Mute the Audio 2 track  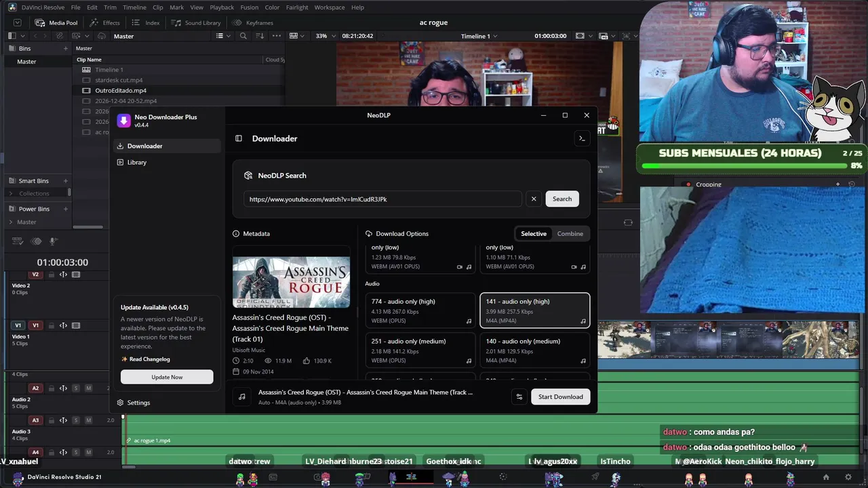click(88, 388)
